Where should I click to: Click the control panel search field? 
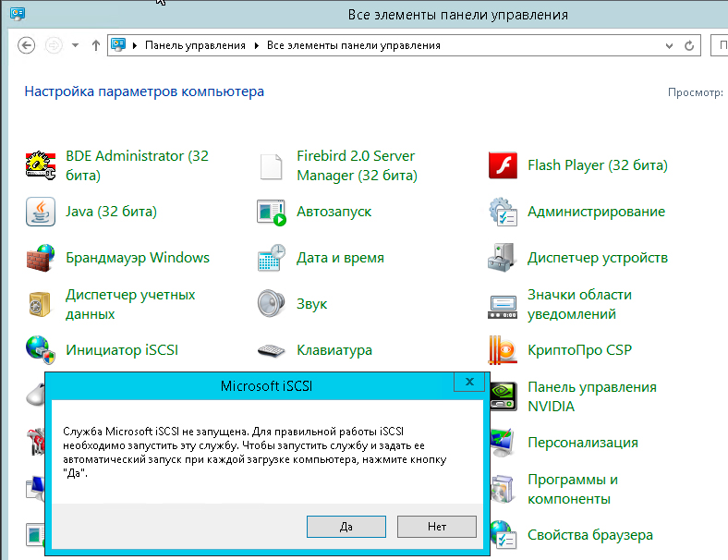[x=719, y=45]
